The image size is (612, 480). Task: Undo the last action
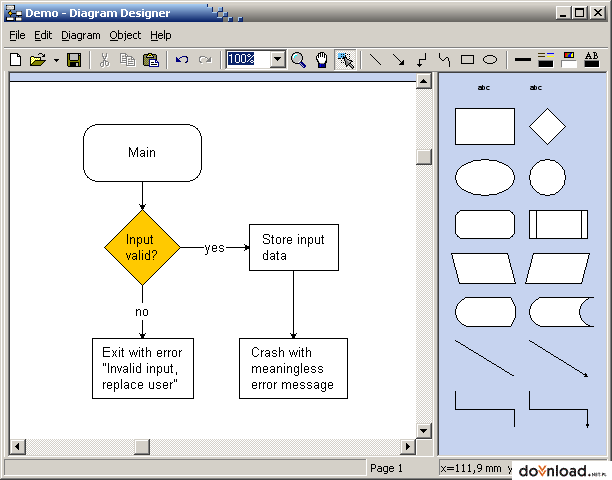(182, 60)
